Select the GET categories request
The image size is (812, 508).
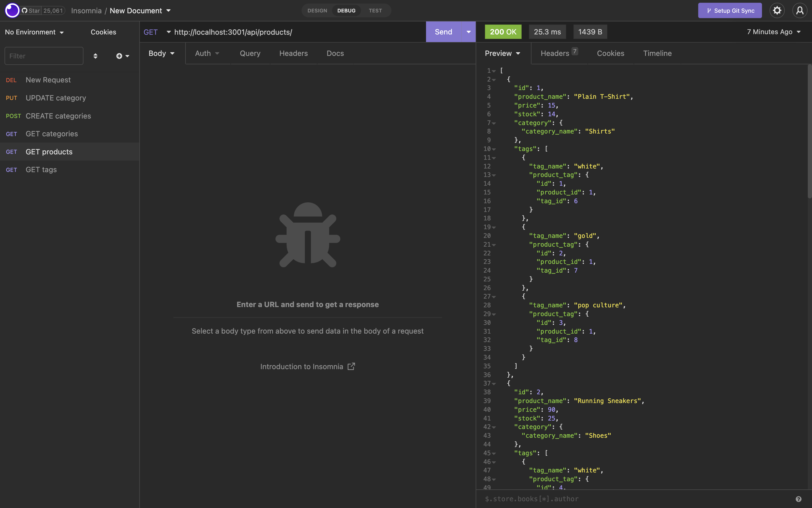point(69,134)
